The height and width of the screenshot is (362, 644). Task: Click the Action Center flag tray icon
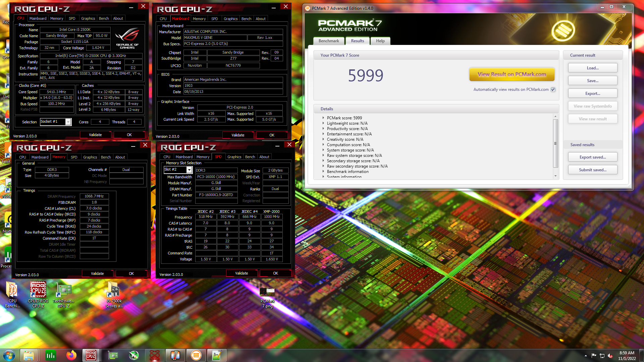click(594, 356)
